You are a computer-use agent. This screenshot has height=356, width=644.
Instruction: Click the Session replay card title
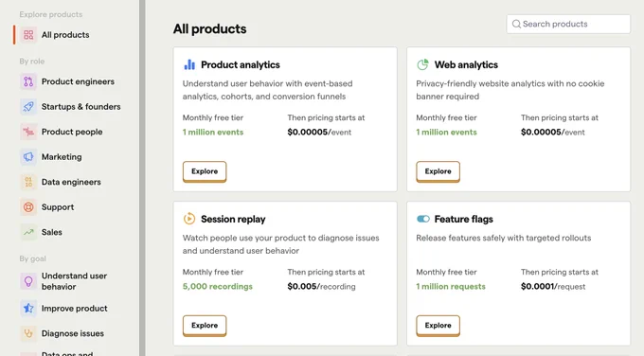[x=233, y=220]
